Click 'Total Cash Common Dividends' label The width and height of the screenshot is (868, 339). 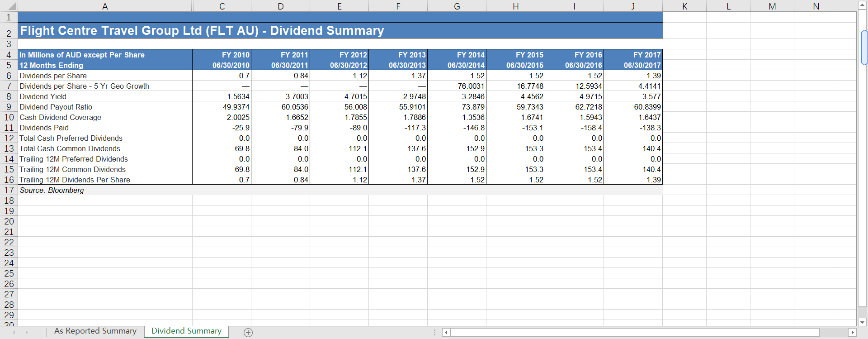(x=105, y=148)
